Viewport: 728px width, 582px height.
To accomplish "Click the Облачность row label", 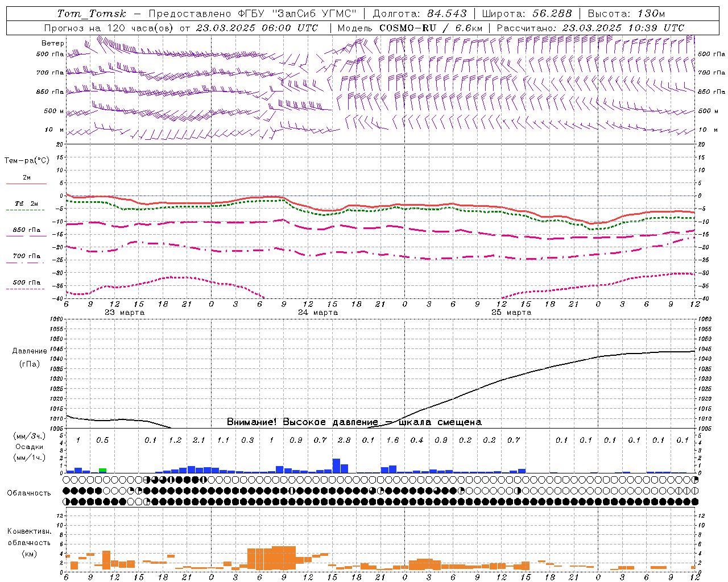I will tap(29, 493).
